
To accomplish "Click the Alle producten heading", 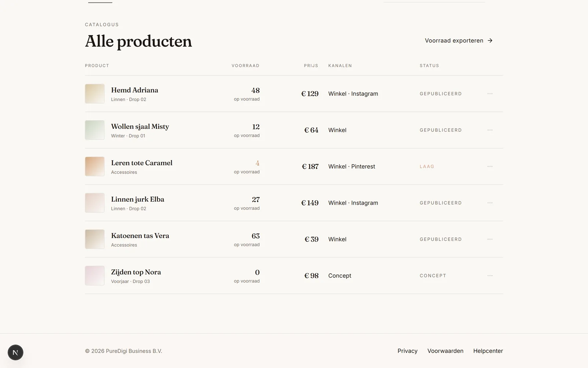I will point(139,41).
